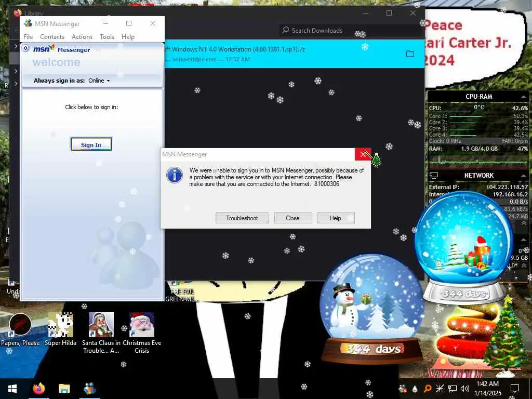
Task: Open Santa Claus in Trouble desktop shortcut
Action: 101,333
